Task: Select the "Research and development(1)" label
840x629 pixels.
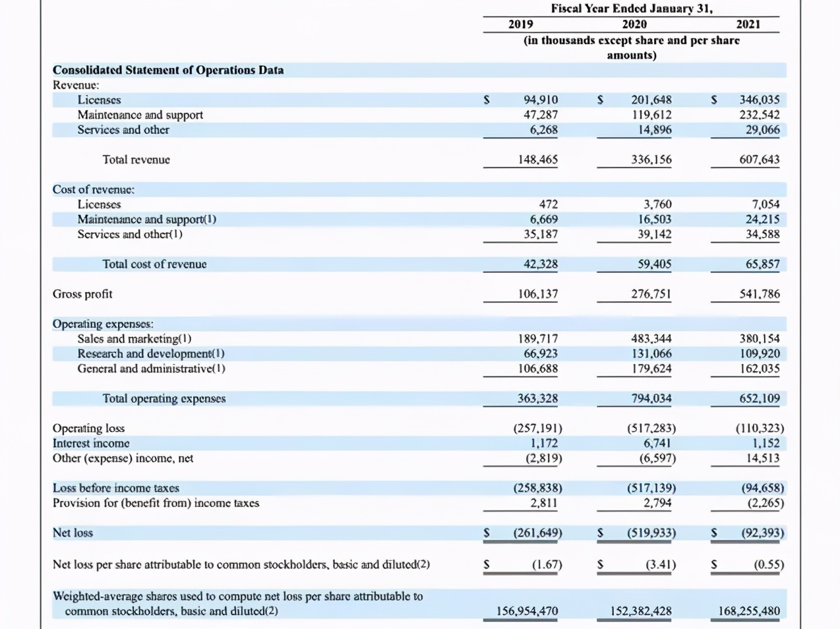Action: coord(151,353)
